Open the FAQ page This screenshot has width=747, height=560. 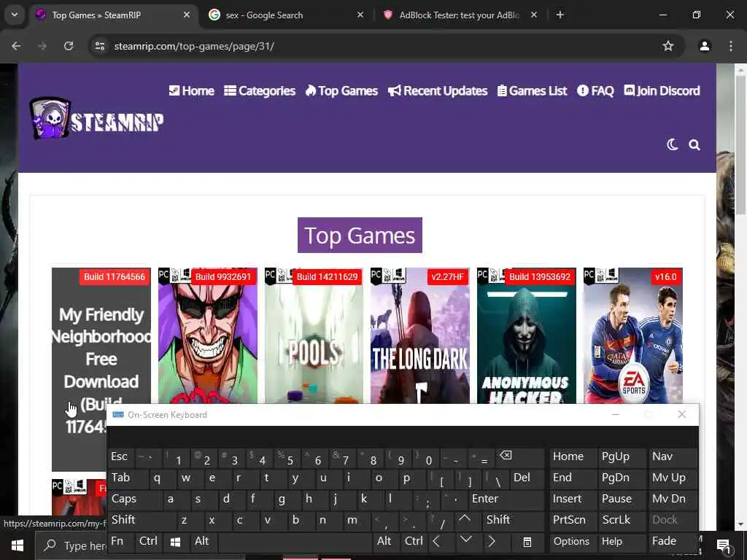click(x=595, y=91)
